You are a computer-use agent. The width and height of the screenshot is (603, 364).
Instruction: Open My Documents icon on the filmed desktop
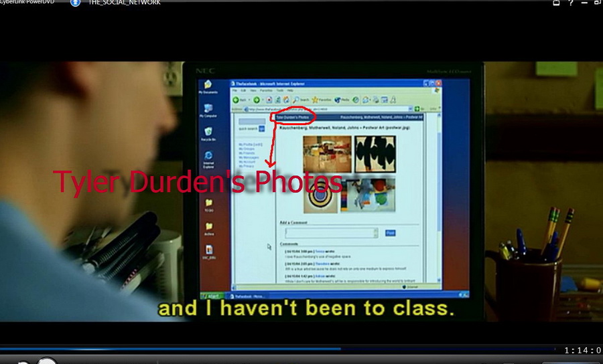coord(208,87)
